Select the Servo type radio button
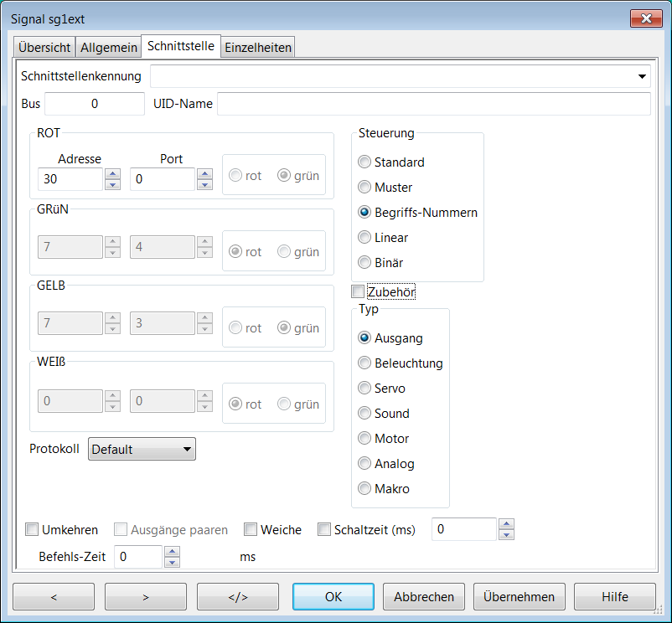Screen dimensions: 672x623 tap(364, 388)
